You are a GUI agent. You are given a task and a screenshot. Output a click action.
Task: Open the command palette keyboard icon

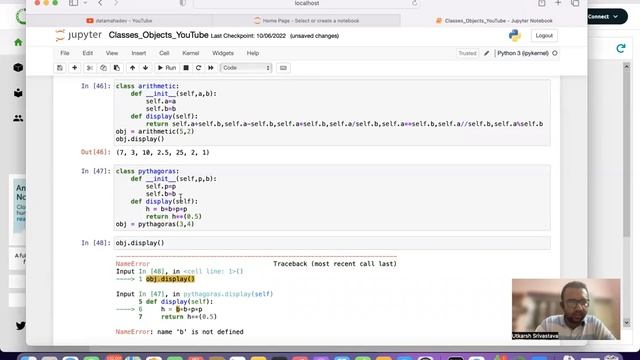(x=283, y=68)
